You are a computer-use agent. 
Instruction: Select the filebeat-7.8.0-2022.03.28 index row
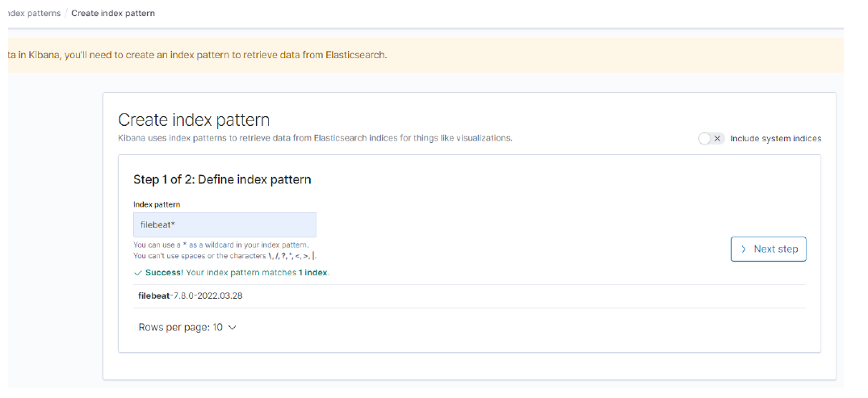469,295
